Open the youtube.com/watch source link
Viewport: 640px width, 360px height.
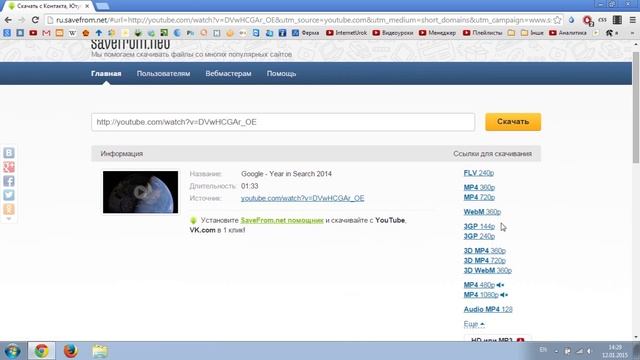(302, 198)
